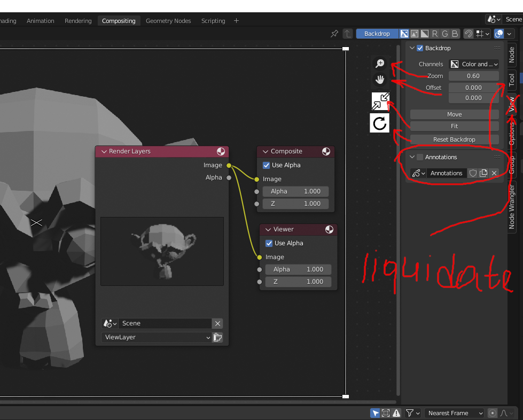Click the annotation duplicate new icon
Viewport: 523px width, 420px height.
coord(483,173)
